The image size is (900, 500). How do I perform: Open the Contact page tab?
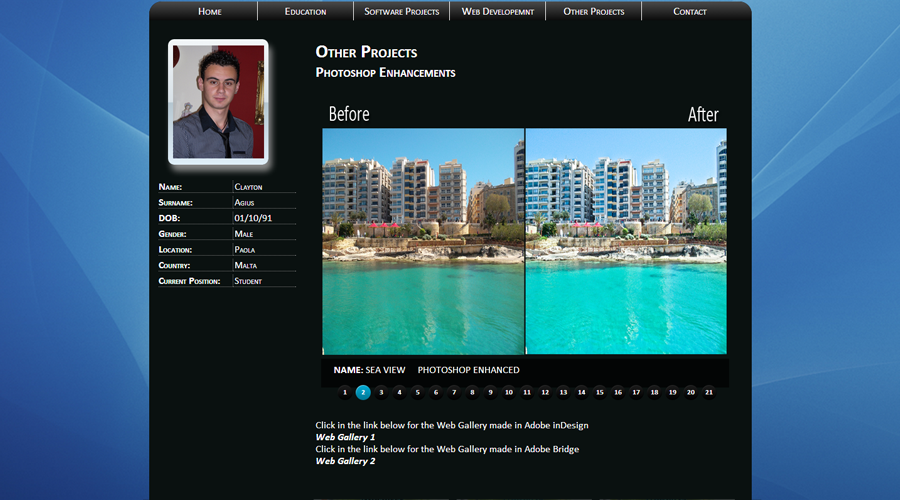pyautogui.click(x=689, y=11)
